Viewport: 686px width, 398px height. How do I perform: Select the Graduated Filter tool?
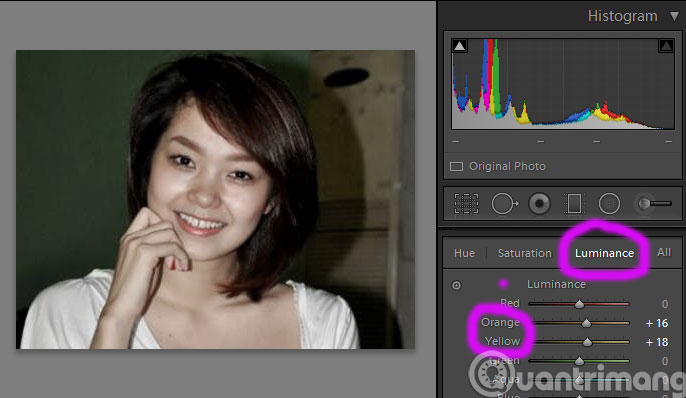pyautogui.click(x=574, y=204)
